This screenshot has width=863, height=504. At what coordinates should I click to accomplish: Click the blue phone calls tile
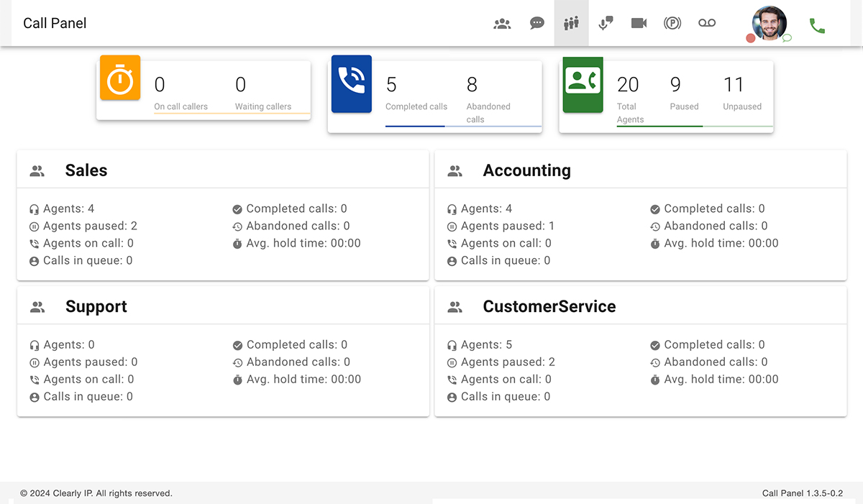(352, 84)
